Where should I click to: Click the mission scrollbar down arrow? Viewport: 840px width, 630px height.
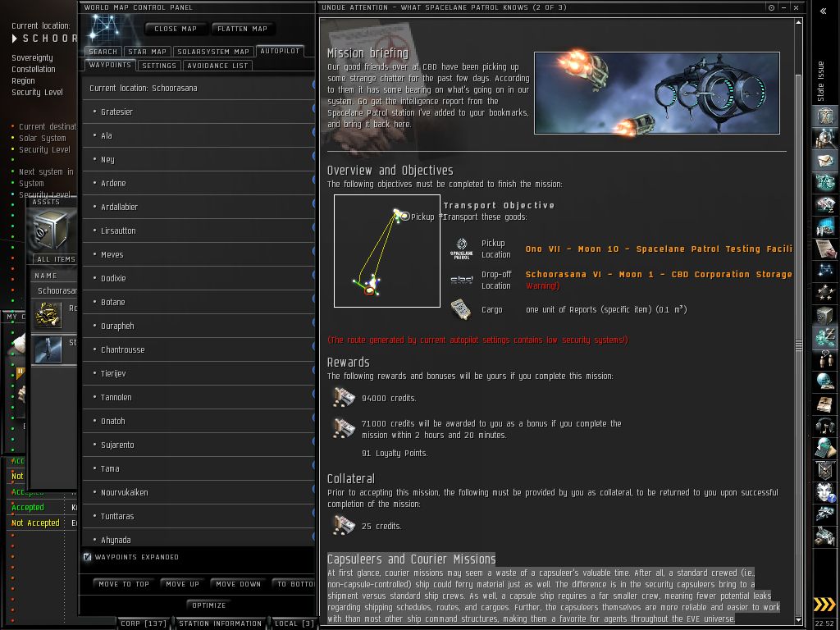[798, 620]
